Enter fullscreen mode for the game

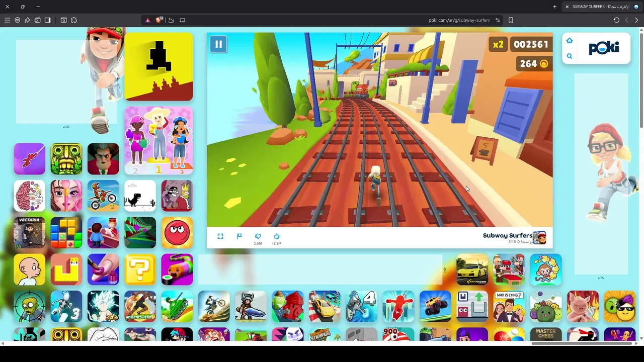pos(220,236)
